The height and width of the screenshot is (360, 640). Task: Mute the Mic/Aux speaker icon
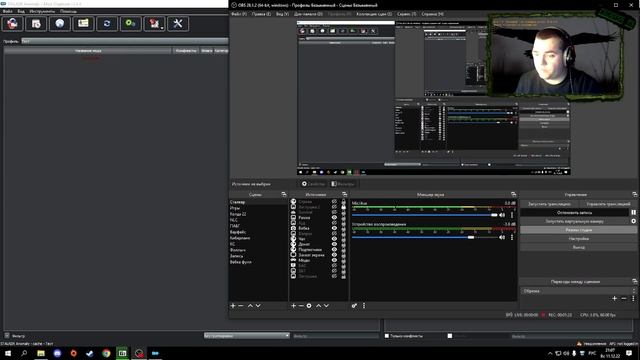[502, 215]
